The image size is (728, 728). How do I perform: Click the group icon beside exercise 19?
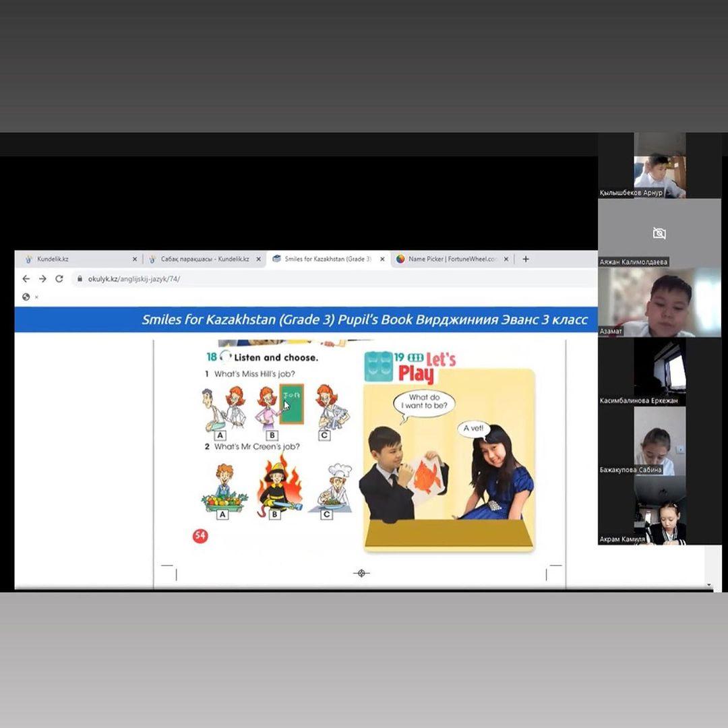[x=415, y=357]
